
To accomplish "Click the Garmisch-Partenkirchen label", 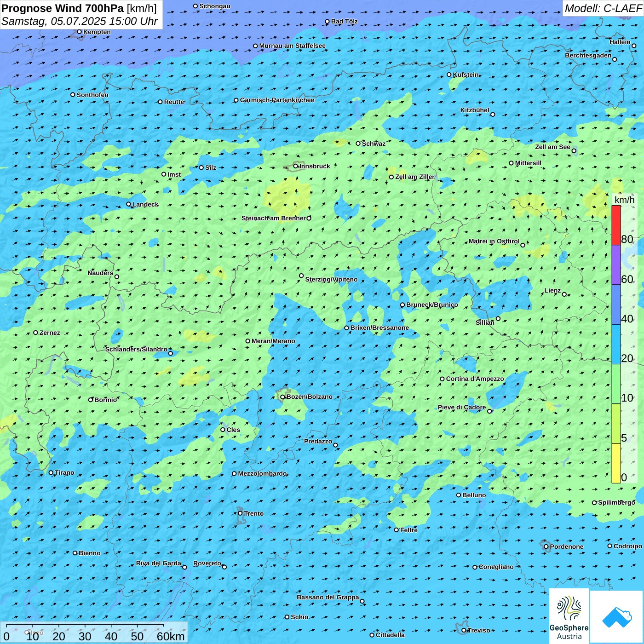I will (277, 100).
